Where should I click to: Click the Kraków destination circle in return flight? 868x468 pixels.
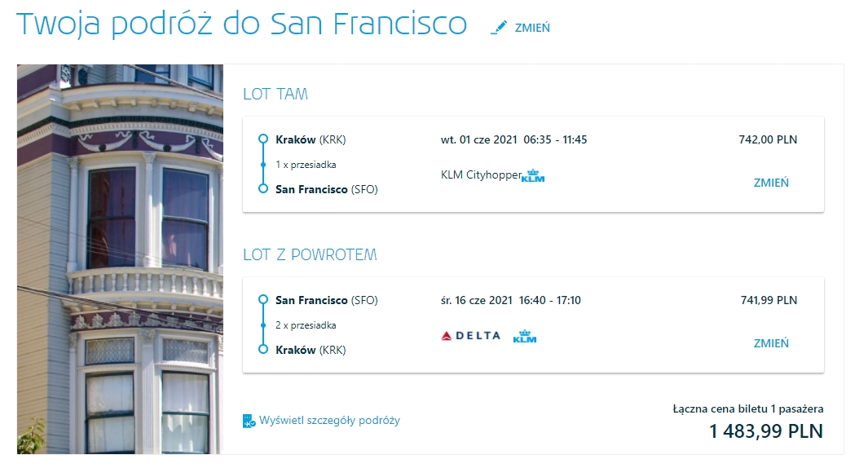[263, 350]
